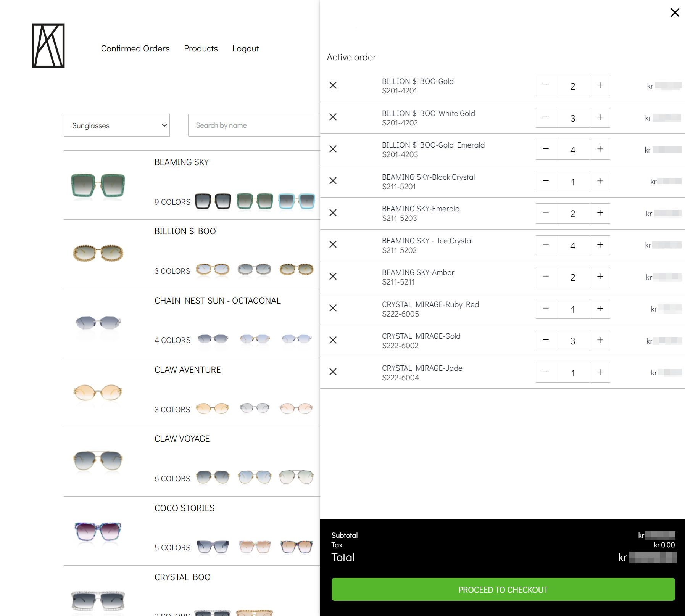
Task: Proceed to checkout
Action: [x=503, y=590]
